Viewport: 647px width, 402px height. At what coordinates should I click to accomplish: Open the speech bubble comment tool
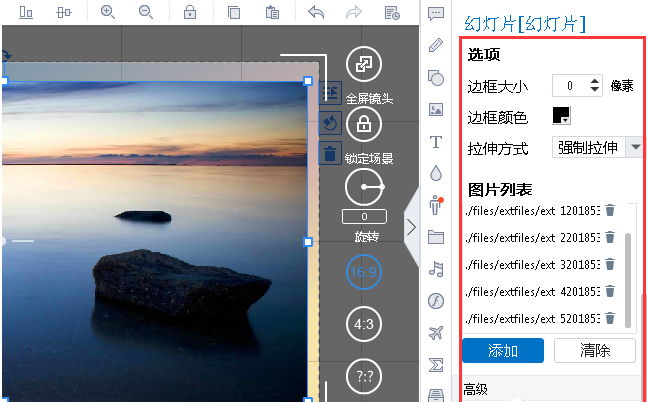436,14
